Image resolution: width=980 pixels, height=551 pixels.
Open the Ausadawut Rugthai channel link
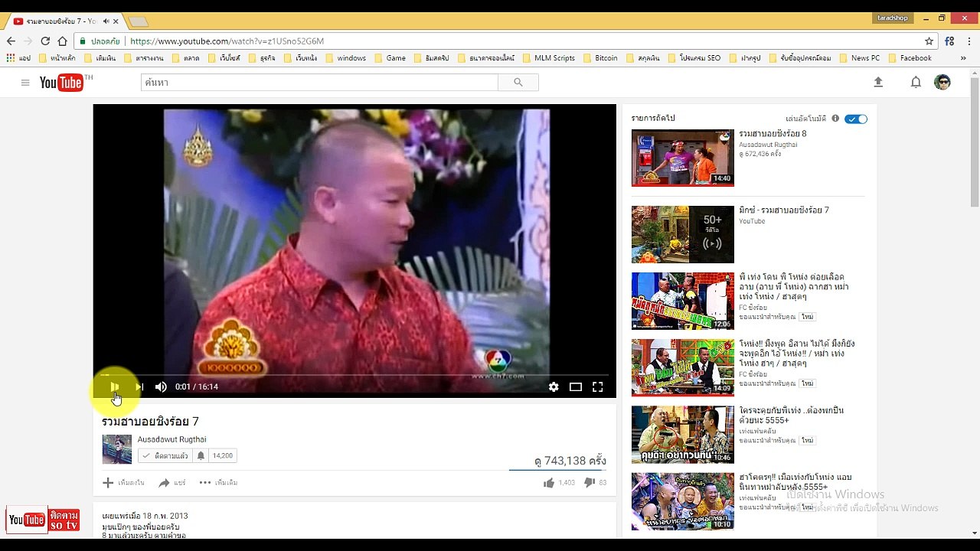tap(171, 439)
